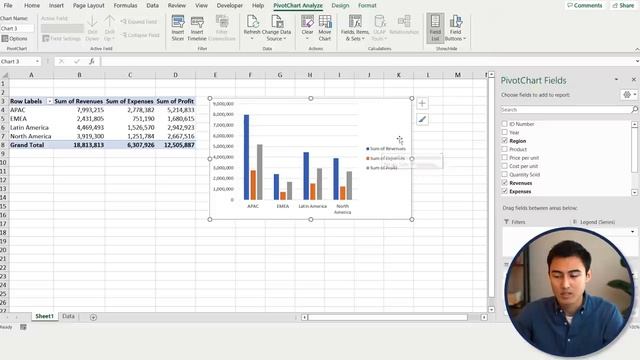Select the Sheet1 tab
The image size is (640, 360).
[x=44, y=316]
